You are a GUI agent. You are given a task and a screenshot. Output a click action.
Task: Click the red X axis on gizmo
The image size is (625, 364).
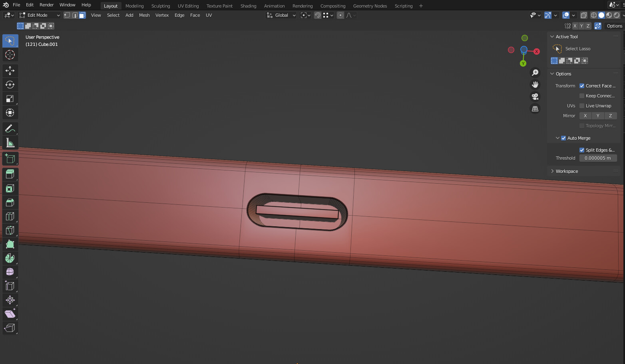537,51
